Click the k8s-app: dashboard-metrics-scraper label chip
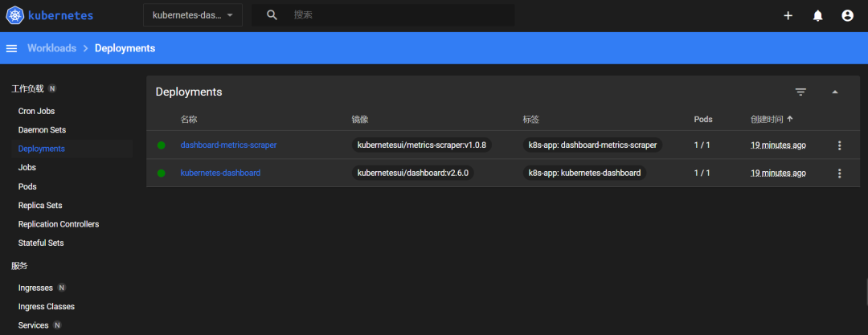The width and height of the screenshot is (868, 335). tap(592, 145)
